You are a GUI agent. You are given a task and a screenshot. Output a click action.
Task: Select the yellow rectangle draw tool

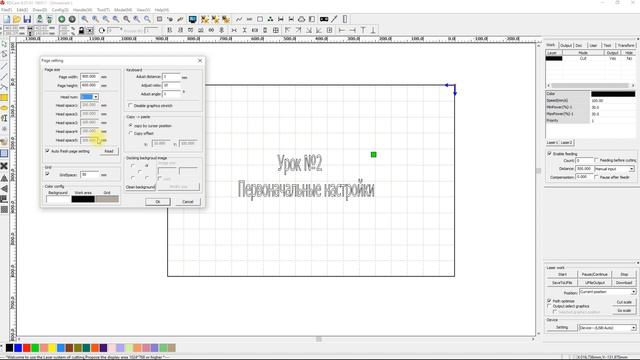(4, 98)
